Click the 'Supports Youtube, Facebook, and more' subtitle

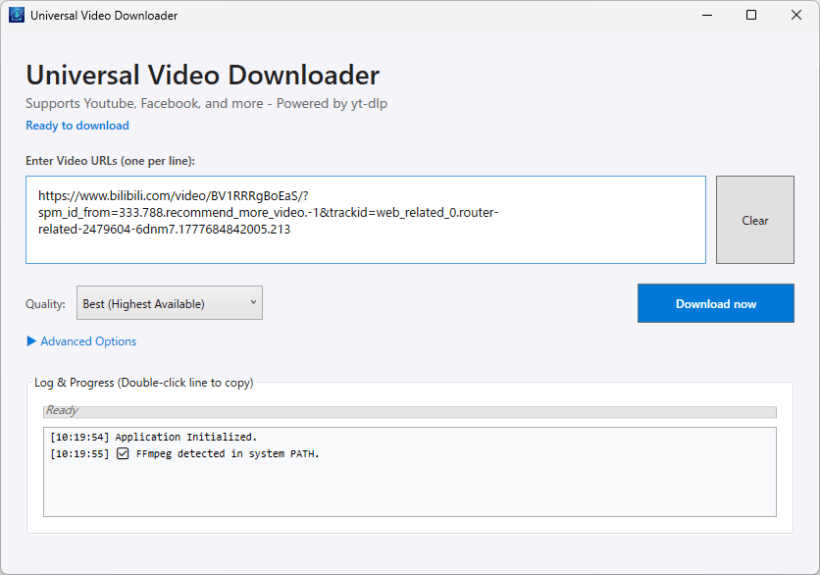[207, 104]
